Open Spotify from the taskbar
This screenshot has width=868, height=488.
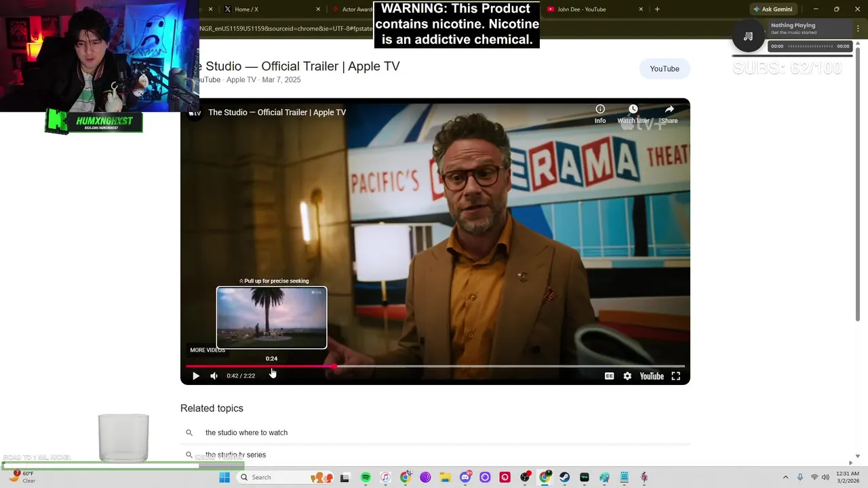pyautogui.click(x=366, y=478)
